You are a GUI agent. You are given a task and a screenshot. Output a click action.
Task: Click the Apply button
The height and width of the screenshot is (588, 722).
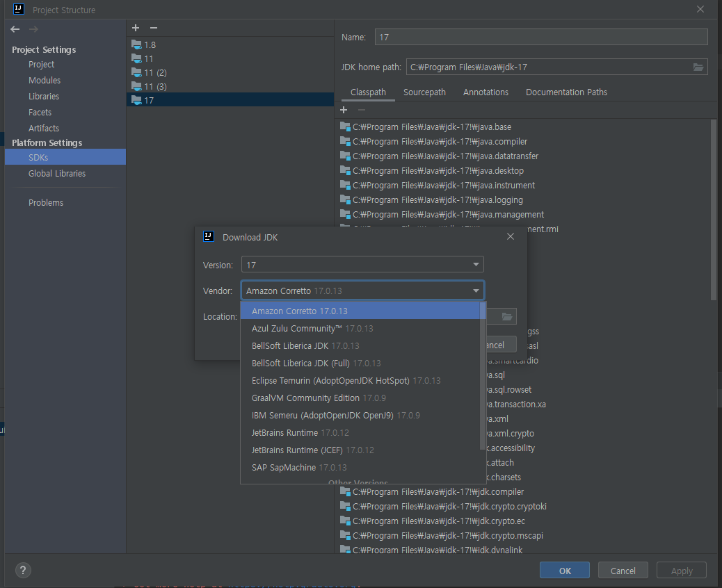682,571
